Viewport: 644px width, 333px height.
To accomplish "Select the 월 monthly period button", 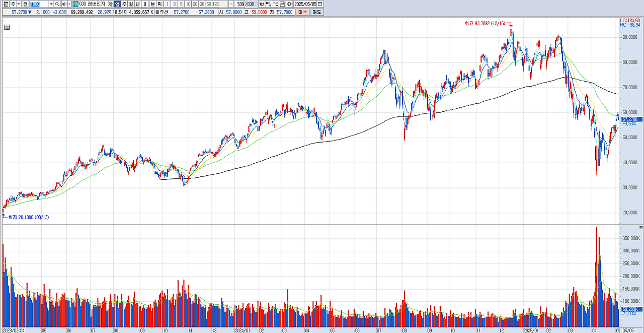I will (131, 4).
